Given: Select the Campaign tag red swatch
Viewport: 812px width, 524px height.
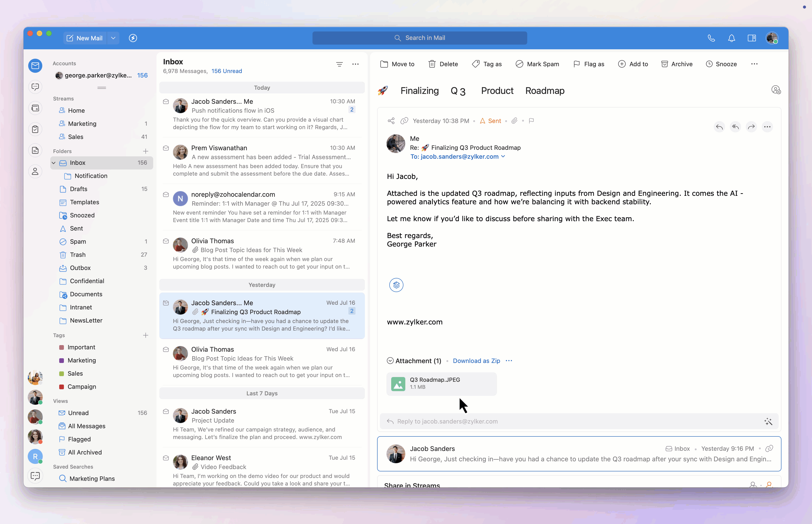Looking at the screenshot, I should pos(62,387).
